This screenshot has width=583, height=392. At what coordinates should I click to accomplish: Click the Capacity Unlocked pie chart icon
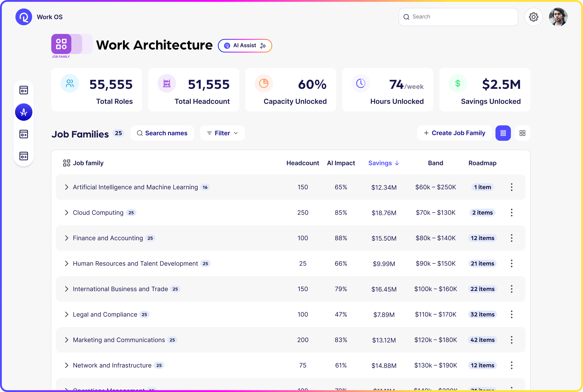pos(264,83)
